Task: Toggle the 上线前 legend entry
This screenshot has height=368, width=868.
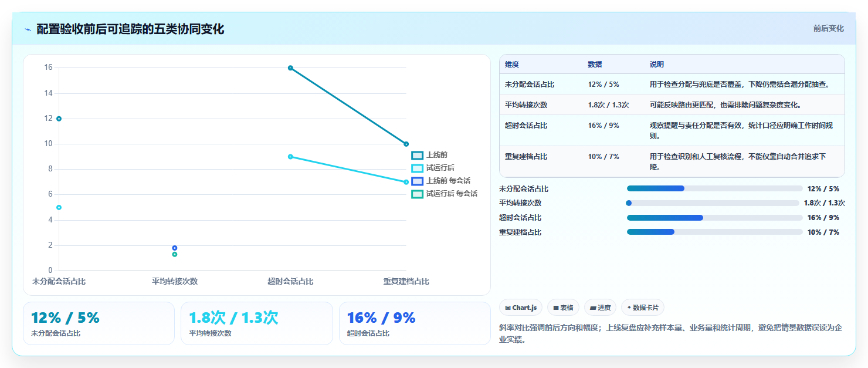Action: coord(430,155)
